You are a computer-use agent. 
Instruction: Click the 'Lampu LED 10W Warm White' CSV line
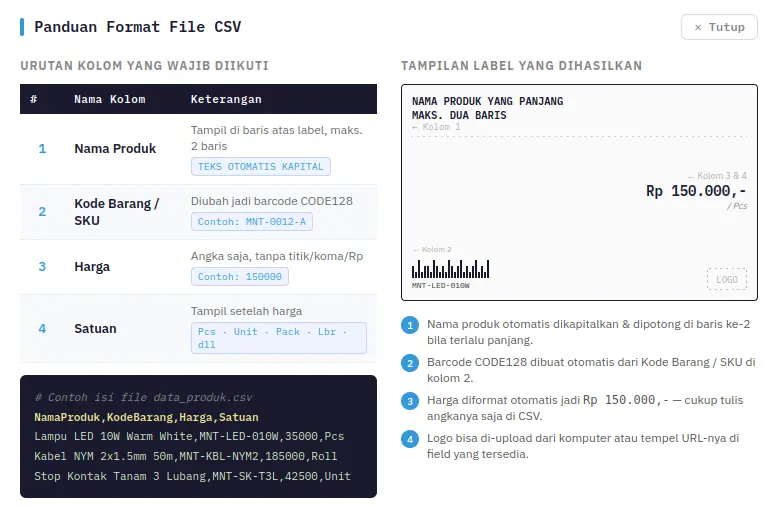pos(189,437)
